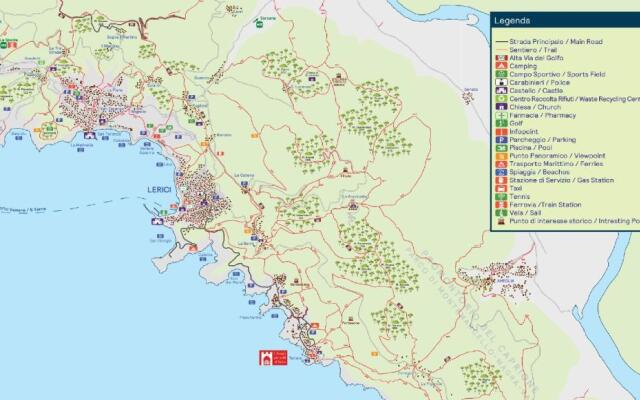
Task: Select the Spiaggia / Beaches legend icon
Action: 499,172
